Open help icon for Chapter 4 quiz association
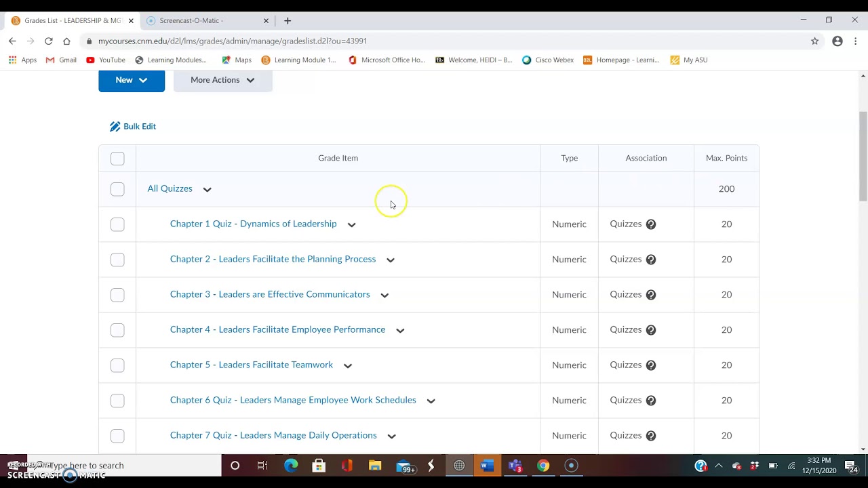The image size is (868, 488). (x=651, y=330)
